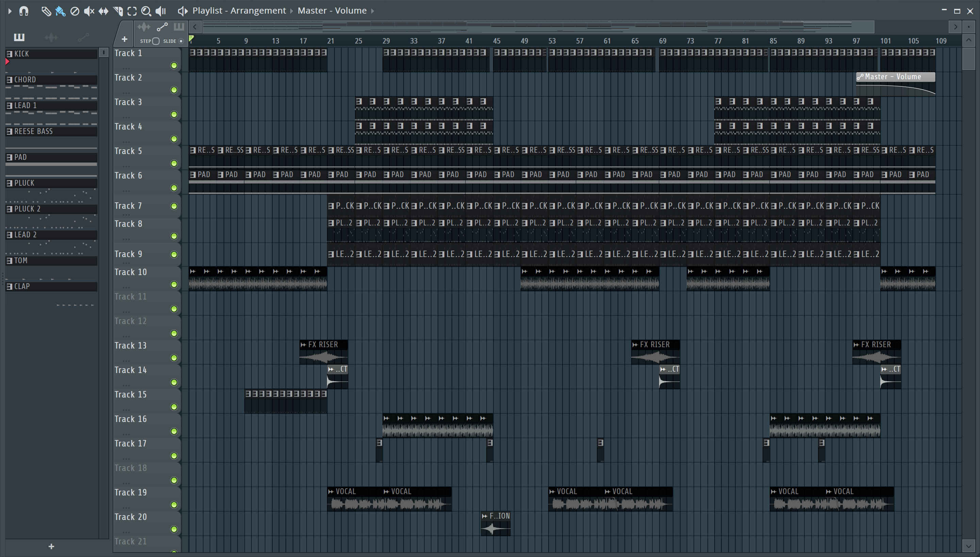The width and height of the screenshot is (980, 557).
Task: Mute Track 5 with its green light
Action: [174, 163]
